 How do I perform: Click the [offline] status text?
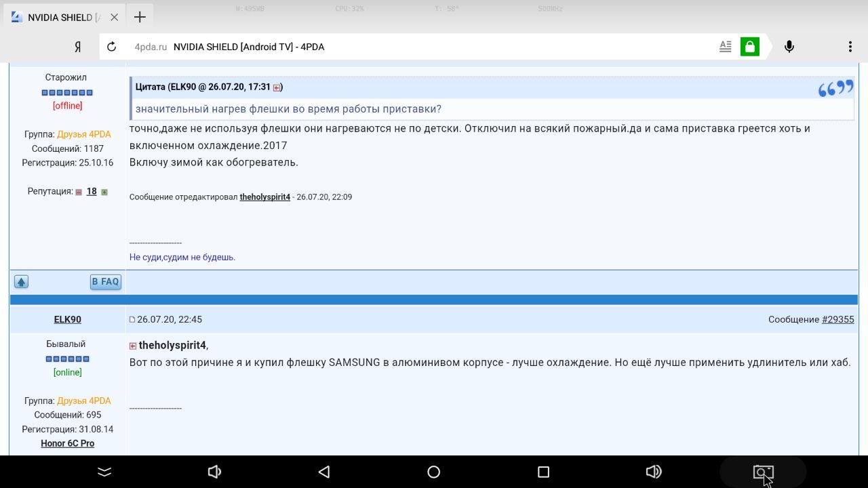68,106
